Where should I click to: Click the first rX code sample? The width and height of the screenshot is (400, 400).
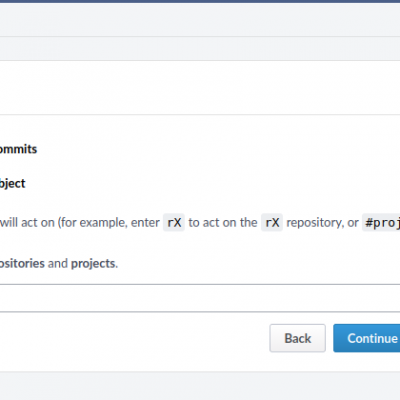(x=174, y=222)
